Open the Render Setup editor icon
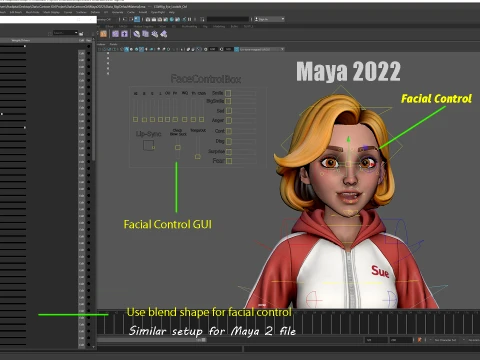This screenshot has width=480, height=360. [178, 19]
